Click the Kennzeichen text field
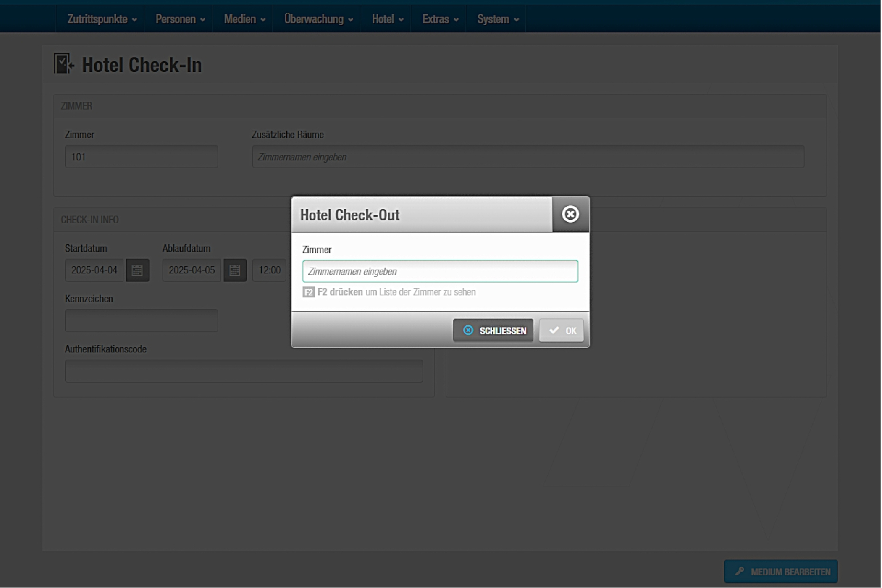882x588 pixels. click(141, 321)
